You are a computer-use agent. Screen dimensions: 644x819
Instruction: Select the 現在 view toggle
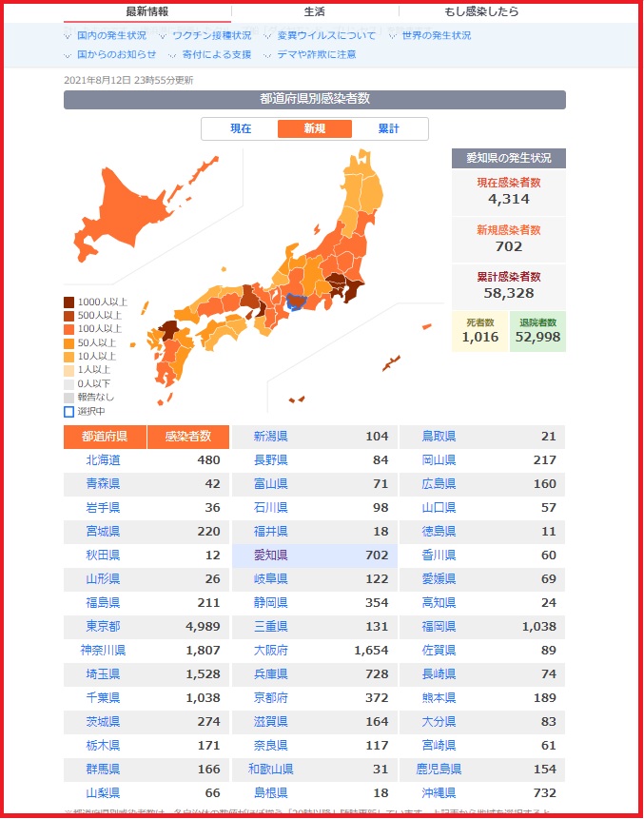pyautogui.click(x=241, y=128)
